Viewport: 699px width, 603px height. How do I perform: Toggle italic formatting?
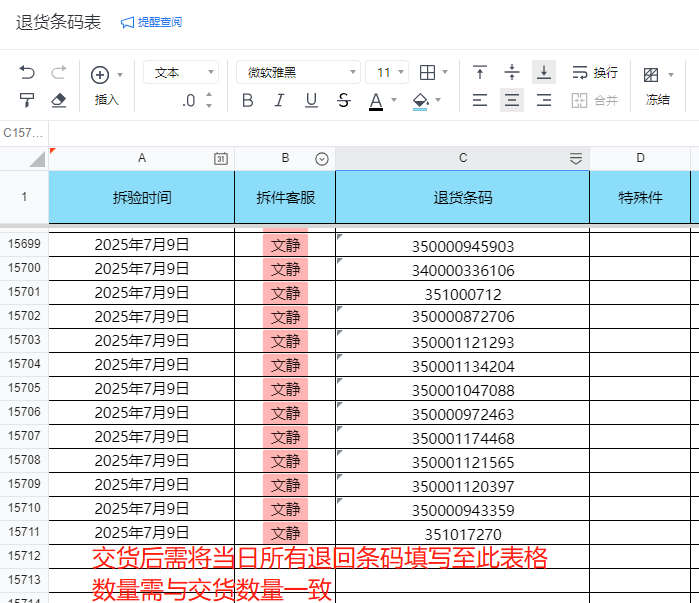(x=279, y=100)
